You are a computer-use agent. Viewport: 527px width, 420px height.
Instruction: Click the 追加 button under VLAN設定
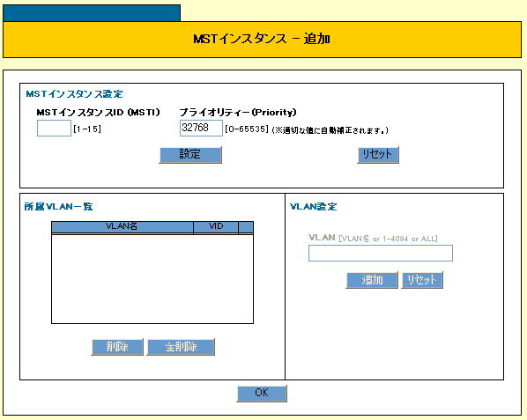(x=372, y=280)
